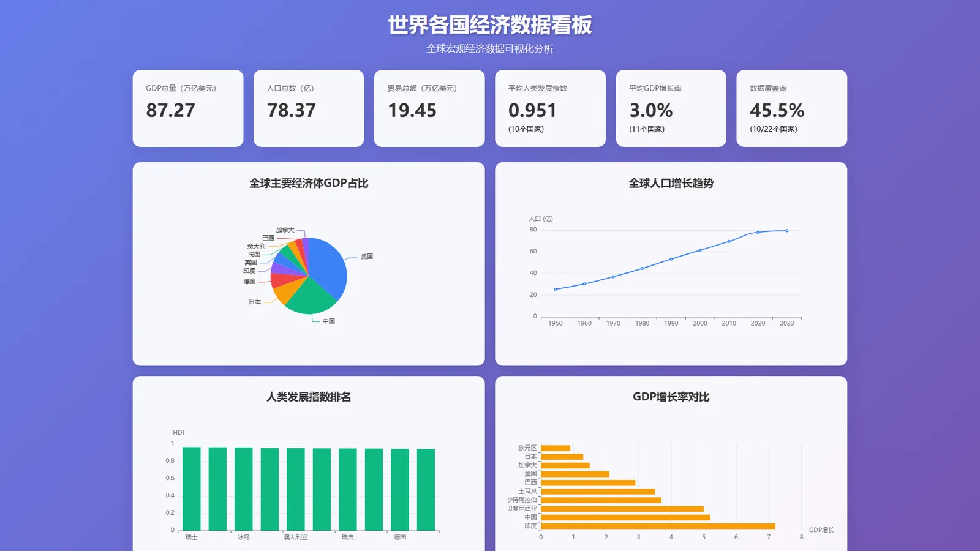Select the 贸易总额 card showing 19.45
This screenshot has width=980, height=551.
pos(429,108)
